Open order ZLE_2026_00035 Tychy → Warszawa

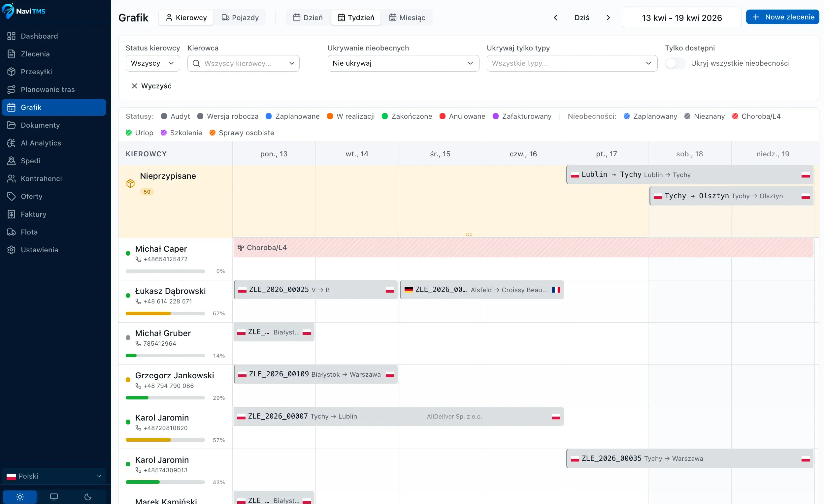(690, 458)
